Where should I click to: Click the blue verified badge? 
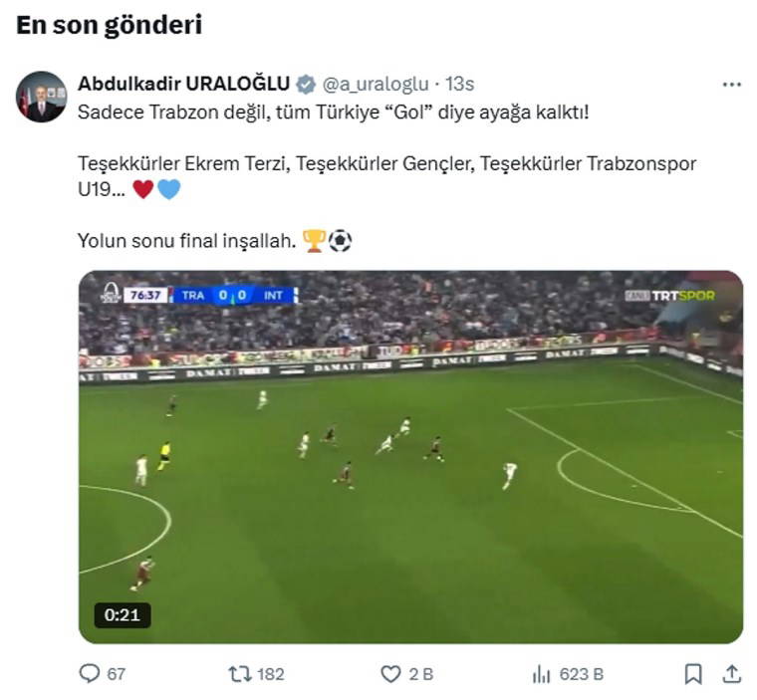[x=306, y=84]
